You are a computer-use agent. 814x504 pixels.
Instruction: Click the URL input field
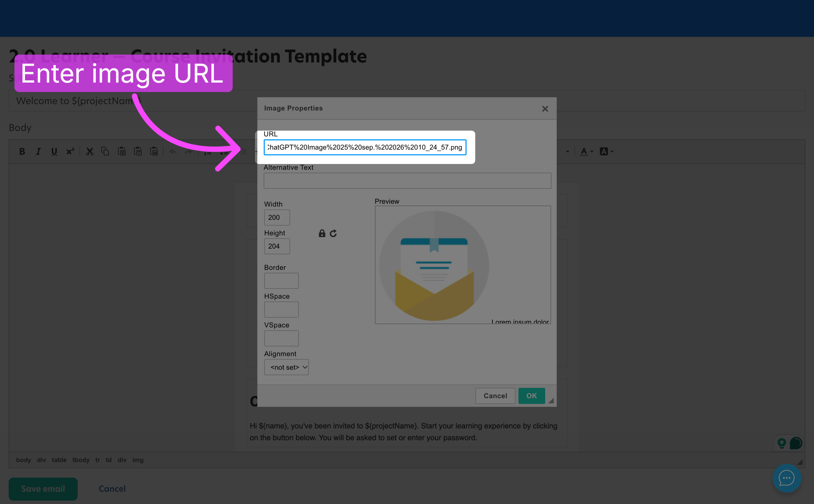365,147
